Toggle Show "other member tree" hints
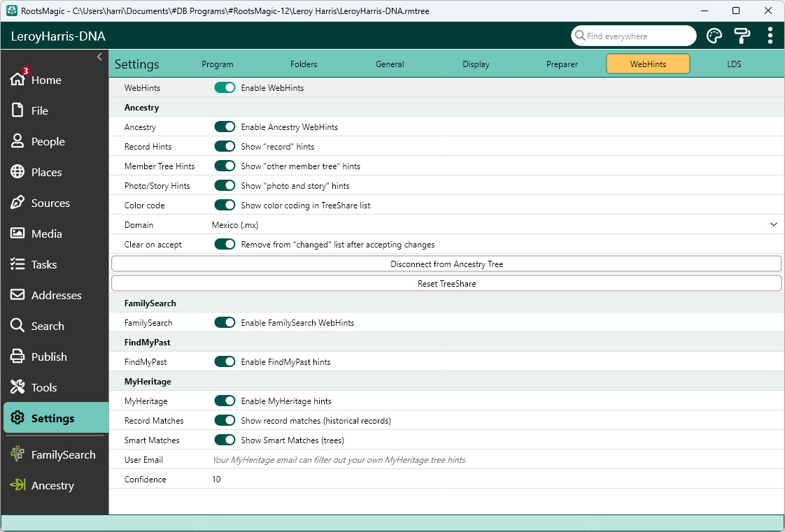785x532 pixels. pyautogui.click(x=225, y=166)
